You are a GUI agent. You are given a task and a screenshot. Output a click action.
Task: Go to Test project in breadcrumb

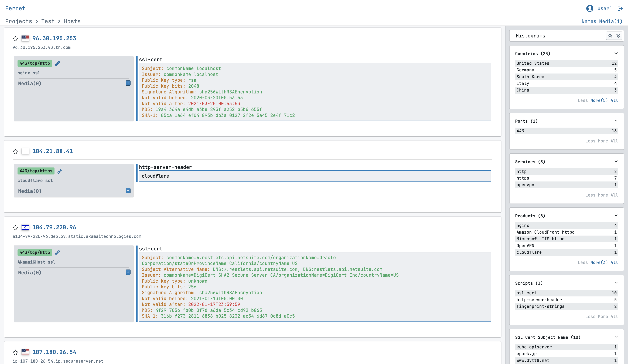coord(48,21)
